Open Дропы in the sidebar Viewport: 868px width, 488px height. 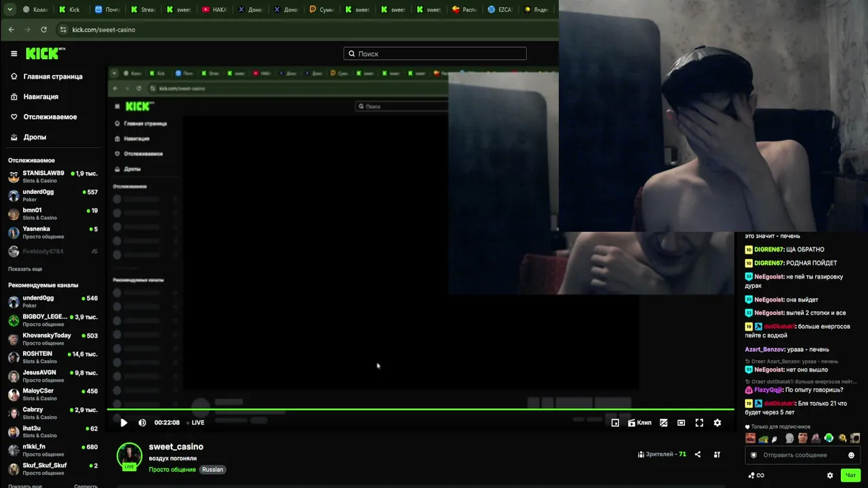click(28, 137)
